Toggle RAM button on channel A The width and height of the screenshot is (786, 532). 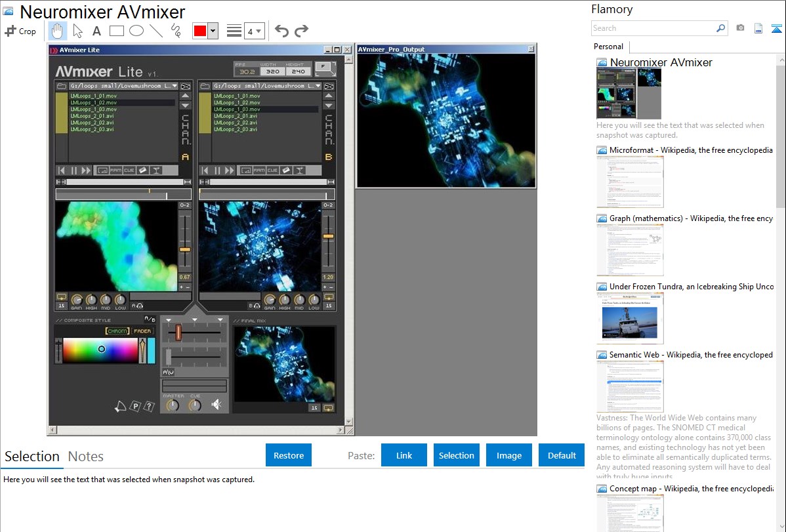click(115, 171)
